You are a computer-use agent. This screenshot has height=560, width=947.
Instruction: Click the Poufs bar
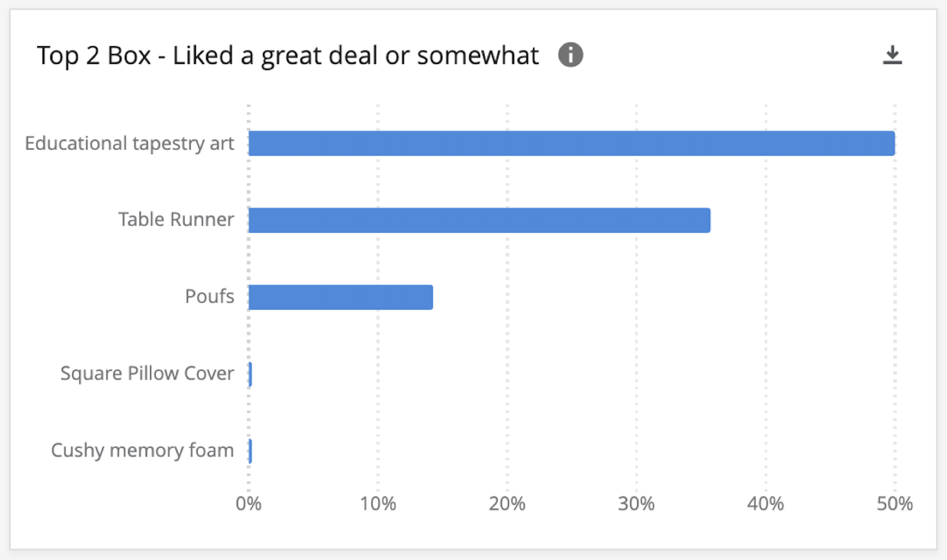[x=340, y=296]
